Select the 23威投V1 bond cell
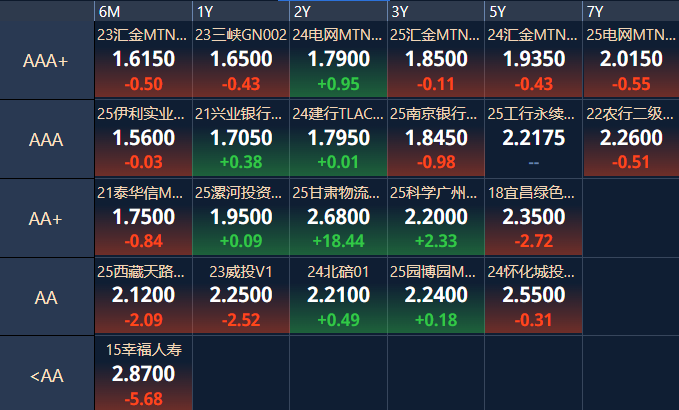The height and width of the screenshot is (410, 679). (240, 296)
